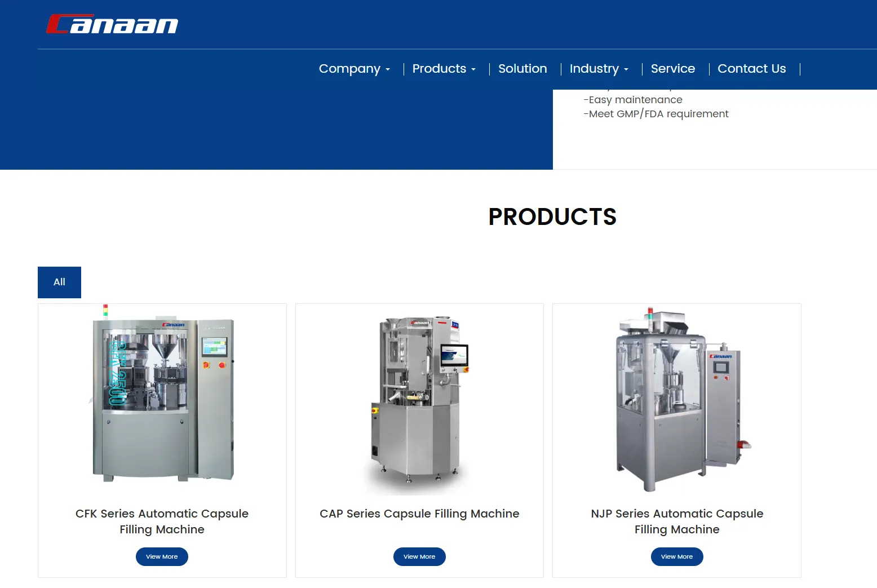Open NJP Series Automatic Capsule Filling Machine title
Image resolution: width=877 pixels, height=588 pixels.
coord(677,521)
